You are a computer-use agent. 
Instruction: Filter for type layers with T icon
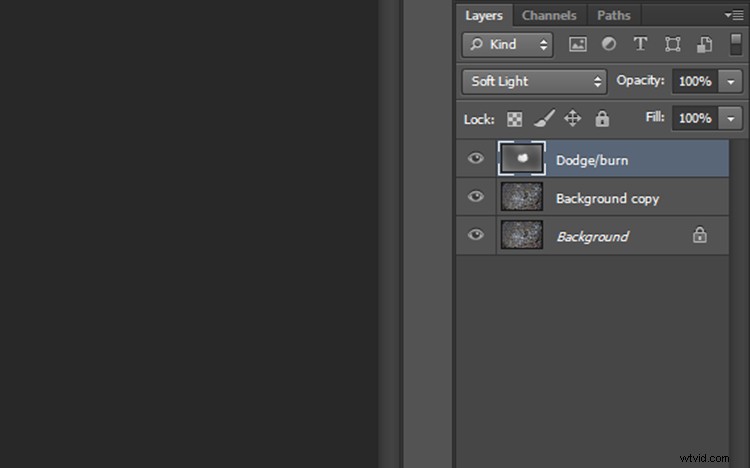click(x=640, y=44)
